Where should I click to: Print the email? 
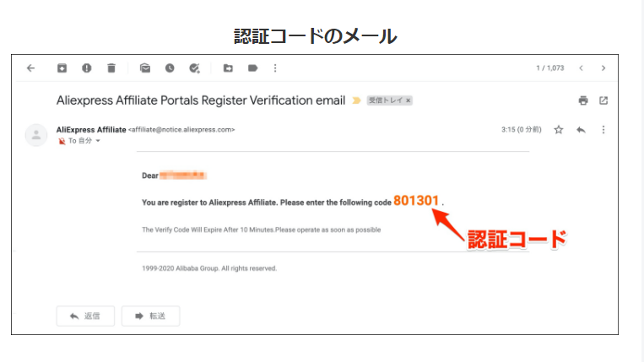583,100
